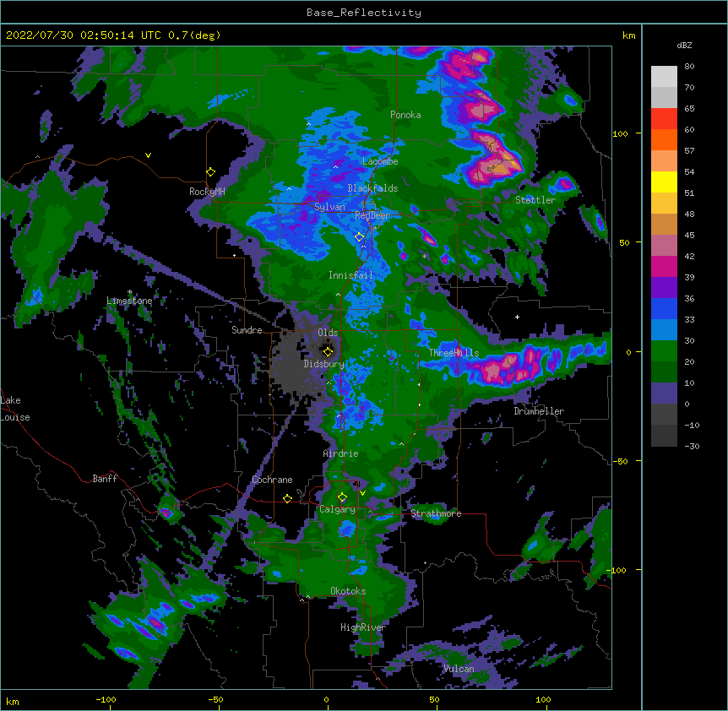
Task: Click the Olds label
Action: coord(328,333)
